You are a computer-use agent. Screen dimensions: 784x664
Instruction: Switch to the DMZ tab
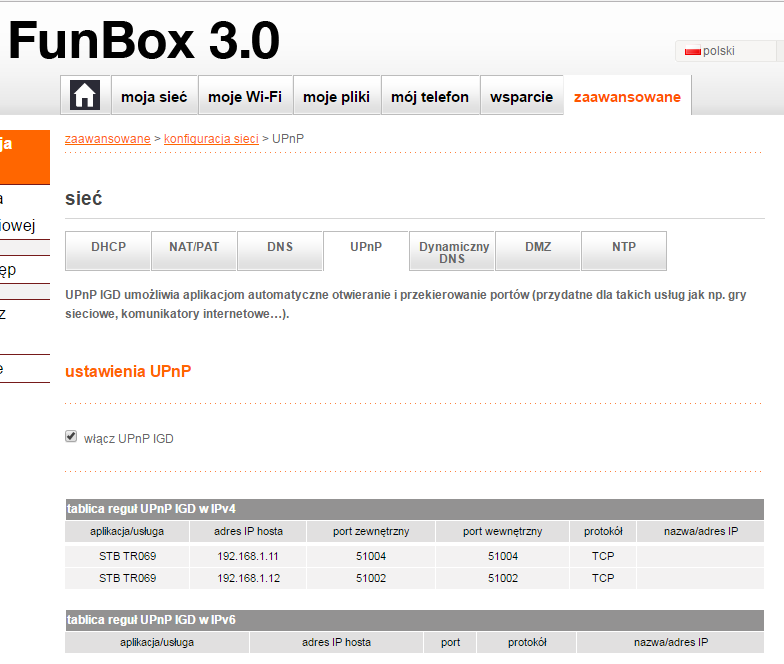point(538,250)
